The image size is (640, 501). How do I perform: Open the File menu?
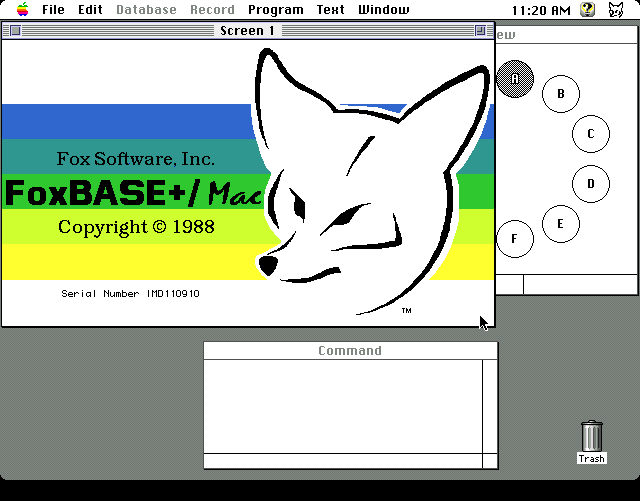(53, 9)
